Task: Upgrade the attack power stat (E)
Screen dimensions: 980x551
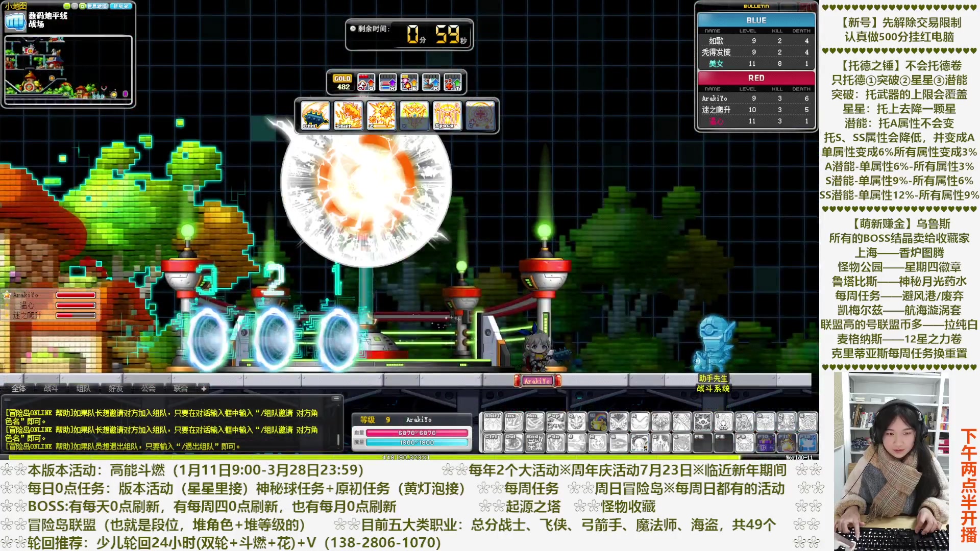Action: click(x=409, y=82)
